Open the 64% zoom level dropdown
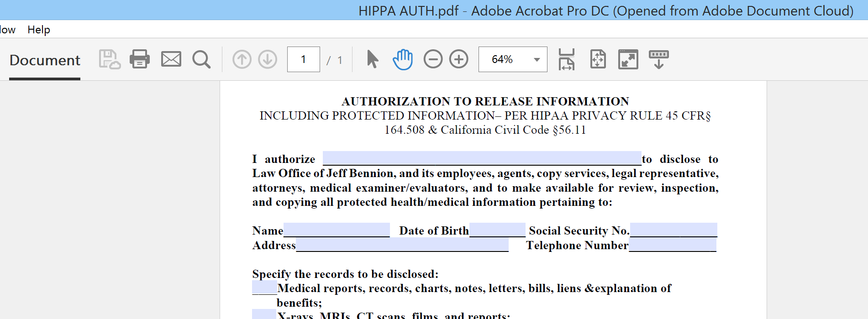868x319 pixels. [x=537, y=60]
